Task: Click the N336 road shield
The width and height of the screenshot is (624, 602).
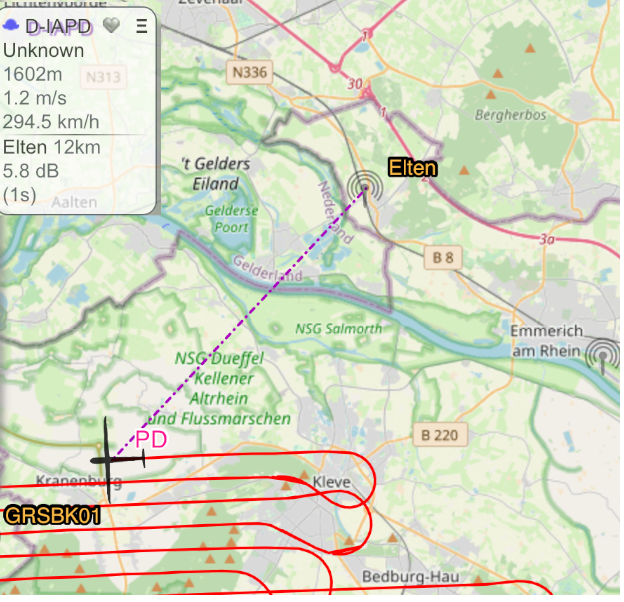Action: pyautogui.click(x=250, y=72)
